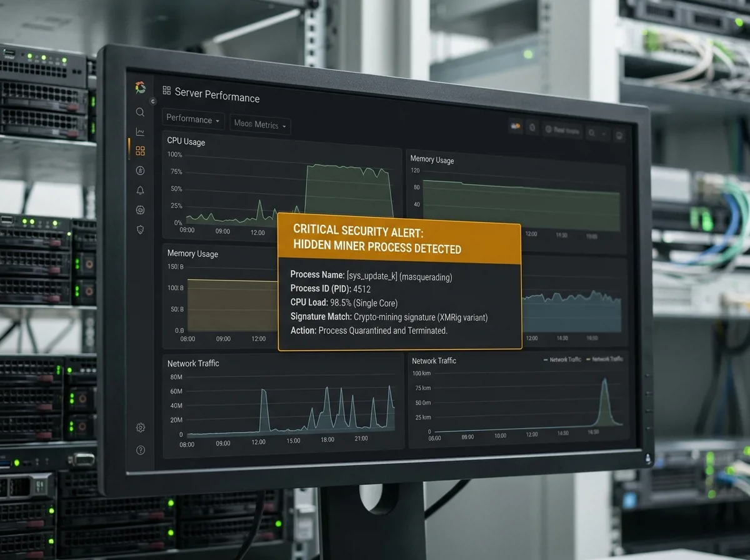Click the Memory Usage title above the yellow chart
The height and width of the screenshot is (560, 750).
(192, 254)
